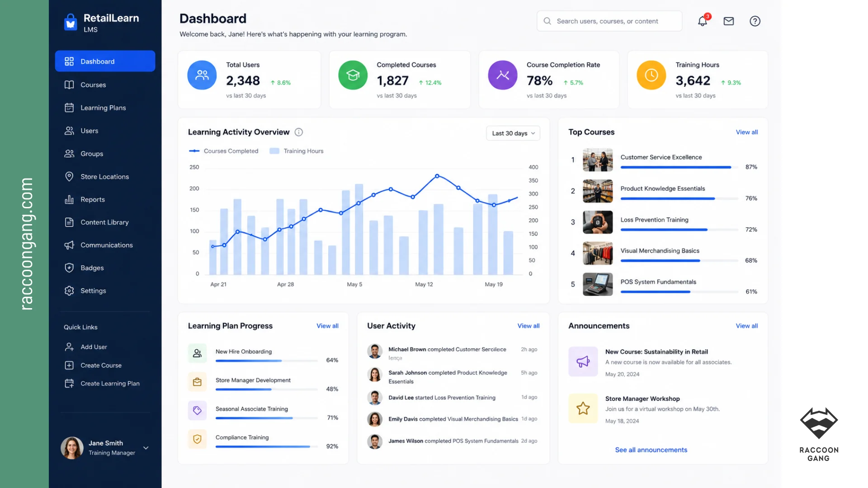Image resolution: width=868 pixels, height=488 pixels.
Task: Click the New Hire Onboarding plan icon
Action: point(198,353)
